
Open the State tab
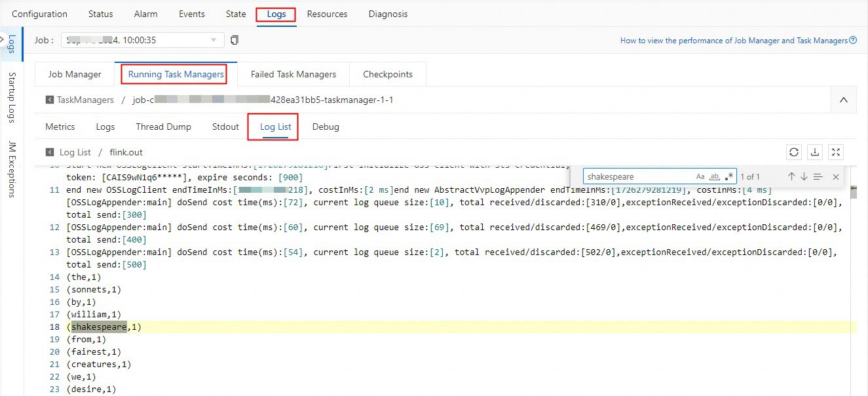click(236, 14)
